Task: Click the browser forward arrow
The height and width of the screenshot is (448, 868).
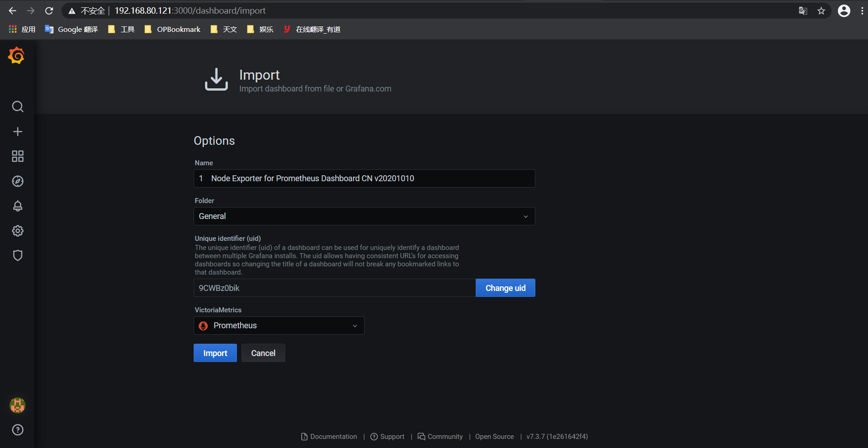Action: click(x=31, y=10)
